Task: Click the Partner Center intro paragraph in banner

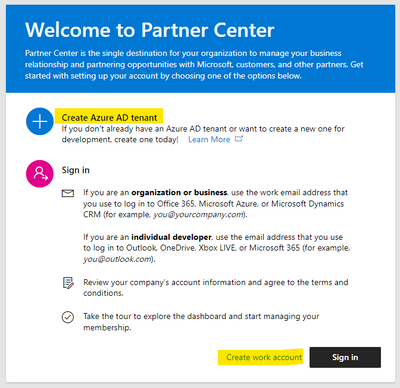Action: click(x=194, y=64)
